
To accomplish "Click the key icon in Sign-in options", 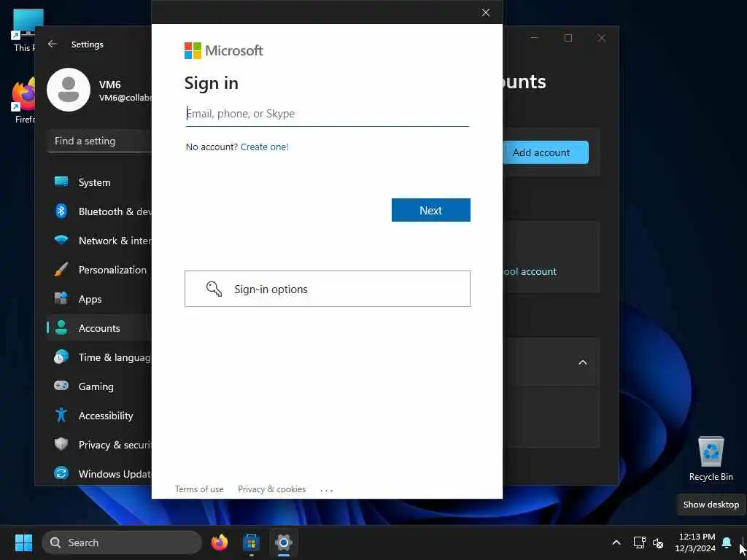I will coord(214,289).
